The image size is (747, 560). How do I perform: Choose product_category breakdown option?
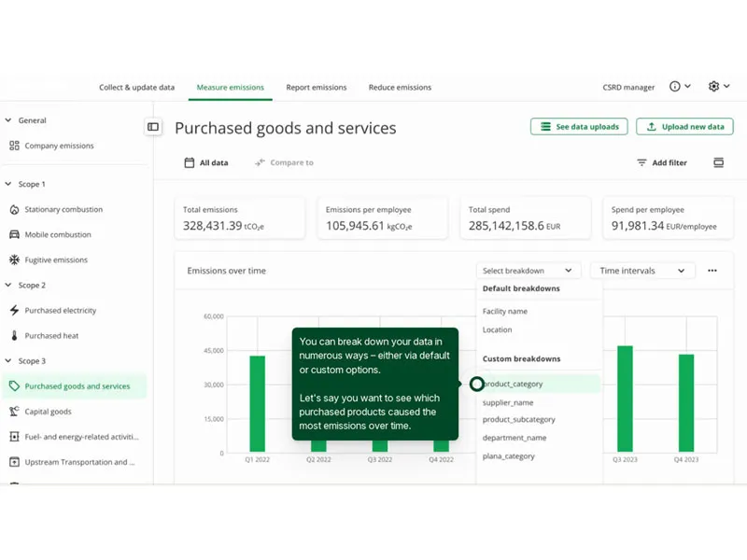pos(514,385)
